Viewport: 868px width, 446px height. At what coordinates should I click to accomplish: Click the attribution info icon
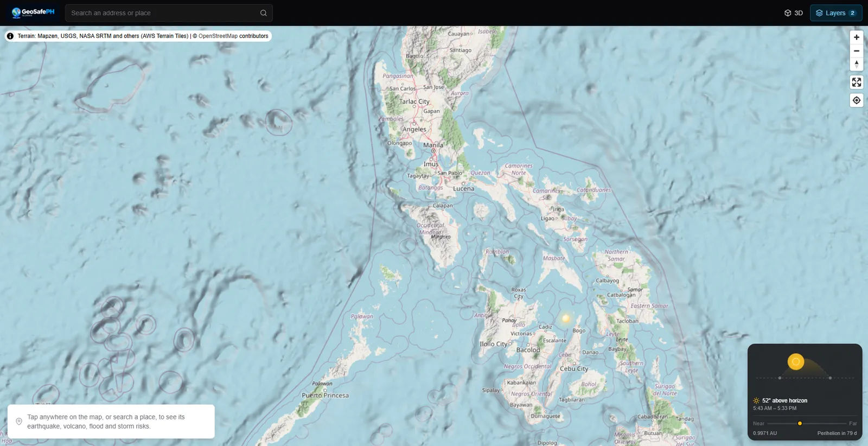[10, 36]
